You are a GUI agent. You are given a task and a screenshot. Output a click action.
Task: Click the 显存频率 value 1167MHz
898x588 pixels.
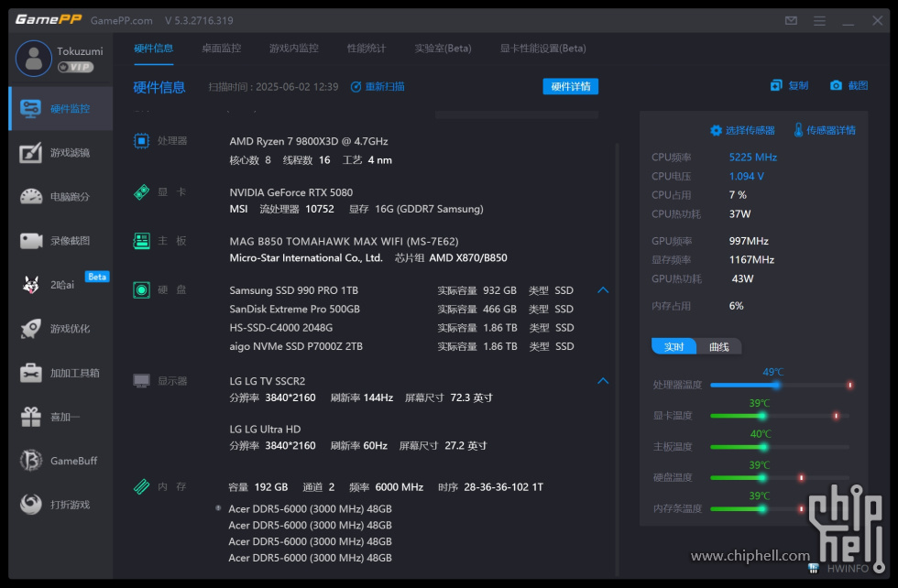point(751,260)
